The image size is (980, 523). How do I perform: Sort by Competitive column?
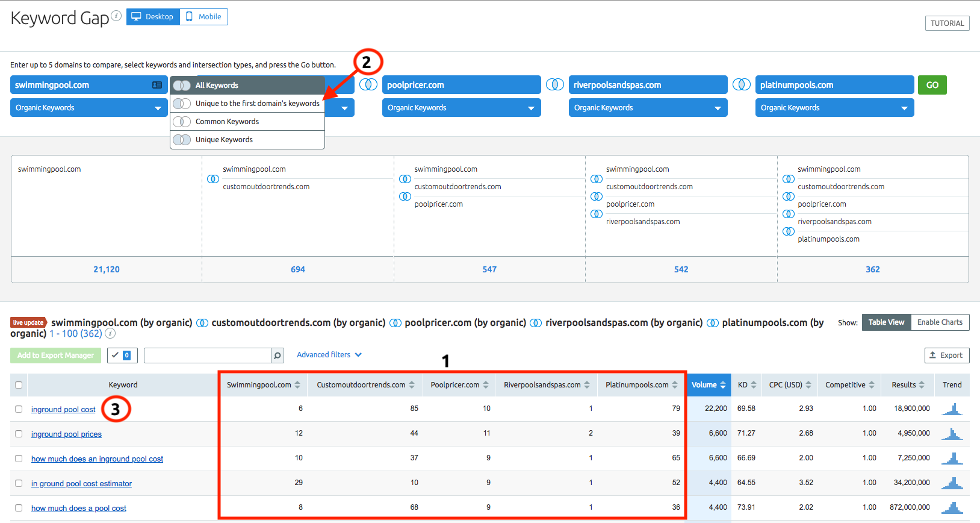point(849,385)
